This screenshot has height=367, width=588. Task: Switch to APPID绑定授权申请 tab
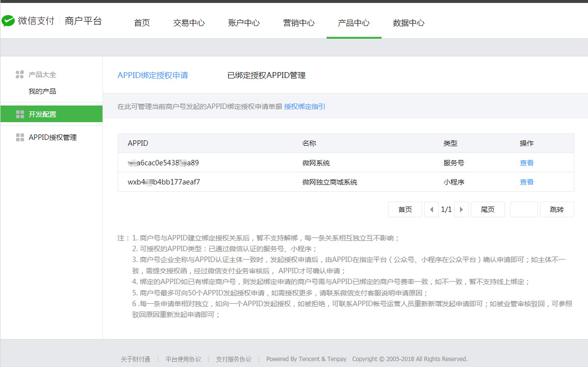[x=153, y=76]
